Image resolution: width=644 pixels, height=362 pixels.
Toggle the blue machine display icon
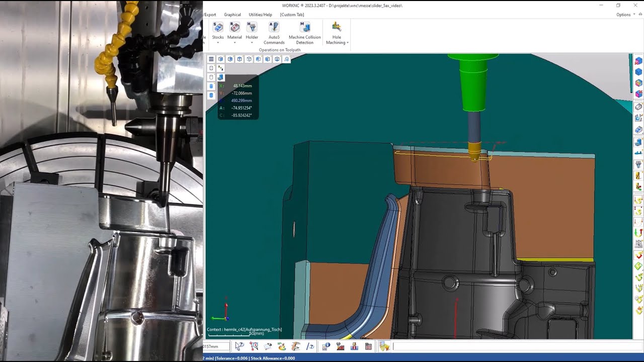click(220, 77)
